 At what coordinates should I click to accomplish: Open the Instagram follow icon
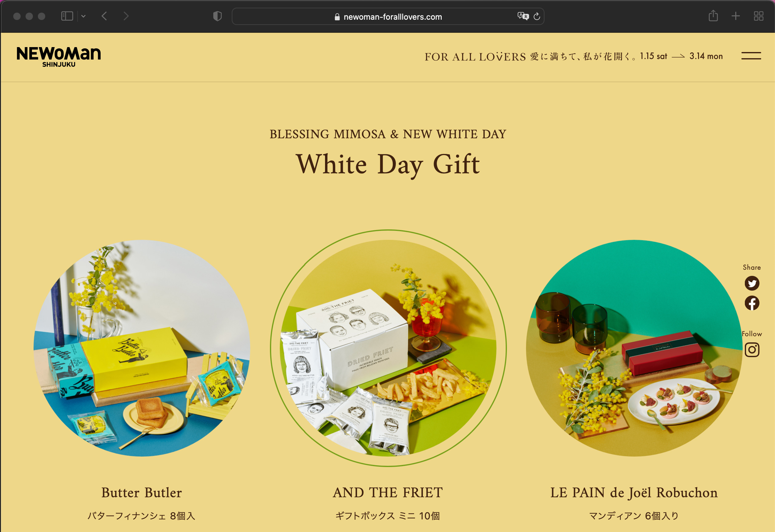coord(752,350)
